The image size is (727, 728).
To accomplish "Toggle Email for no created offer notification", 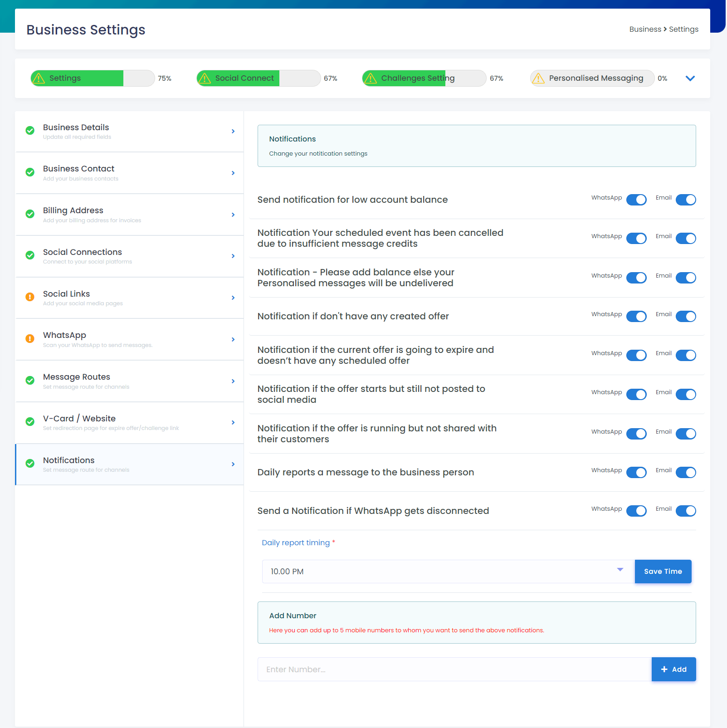I will pos(686,316).
